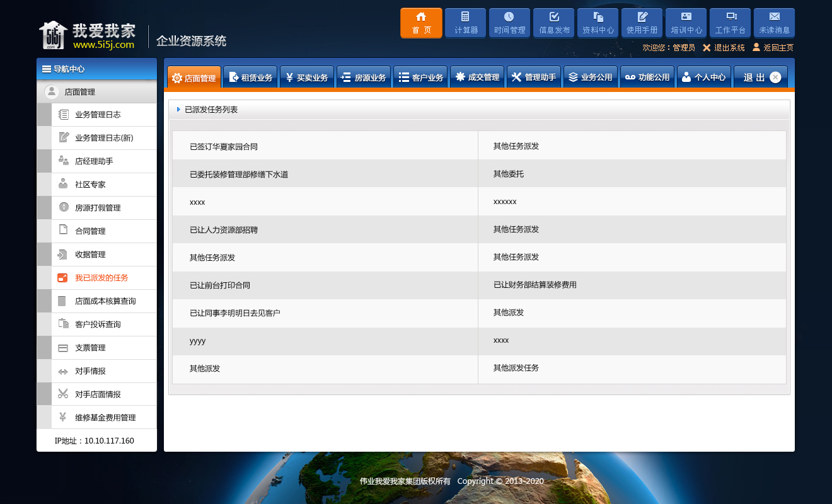
Task: Open 培训中心 training icon
Action: pos(686,23)
